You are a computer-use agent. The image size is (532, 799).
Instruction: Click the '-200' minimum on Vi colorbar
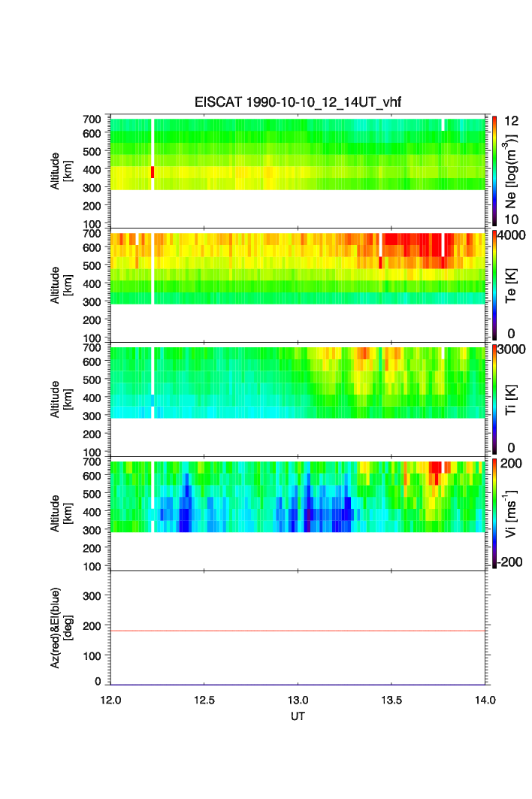click(x=509, y=562)
